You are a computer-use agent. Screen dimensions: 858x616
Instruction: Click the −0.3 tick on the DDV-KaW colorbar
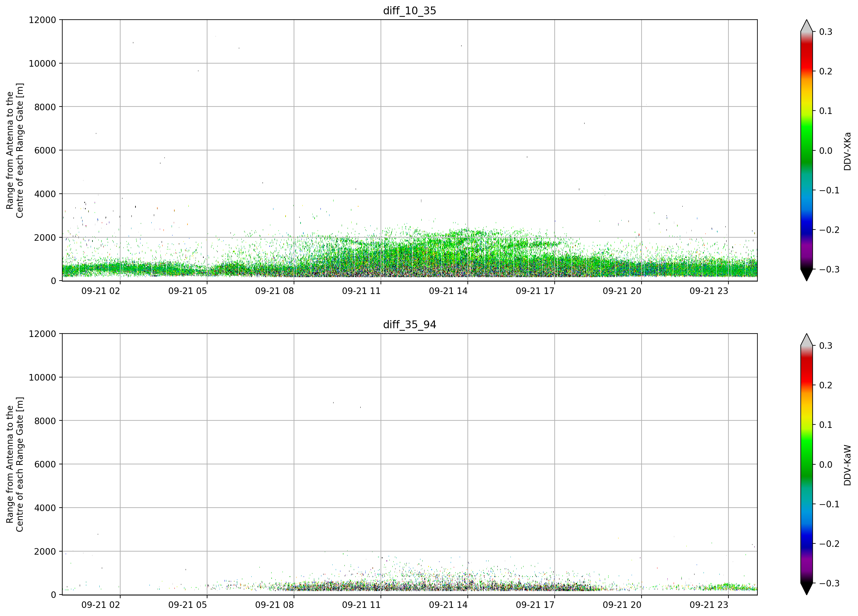[829, 584]
